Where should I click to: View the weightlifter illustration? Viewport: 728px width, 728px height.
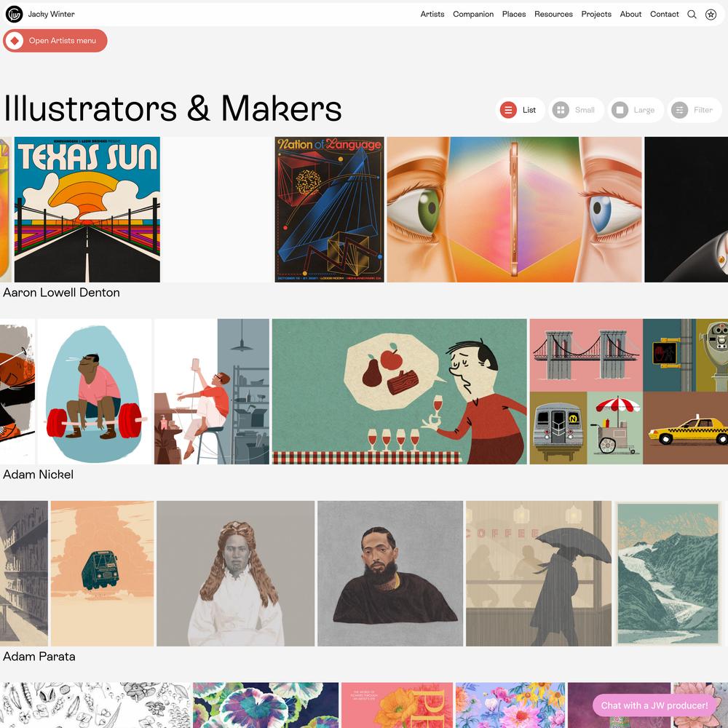pyautogui.click(x=95, y=392)
